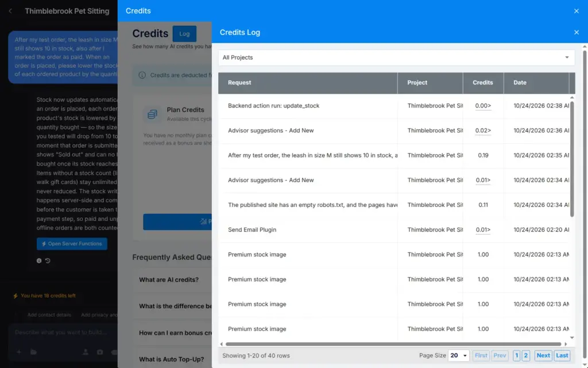Click the table's horizontal scroll left arrow
This screenshot has height=368, width=588.
[x=221, y=344]
